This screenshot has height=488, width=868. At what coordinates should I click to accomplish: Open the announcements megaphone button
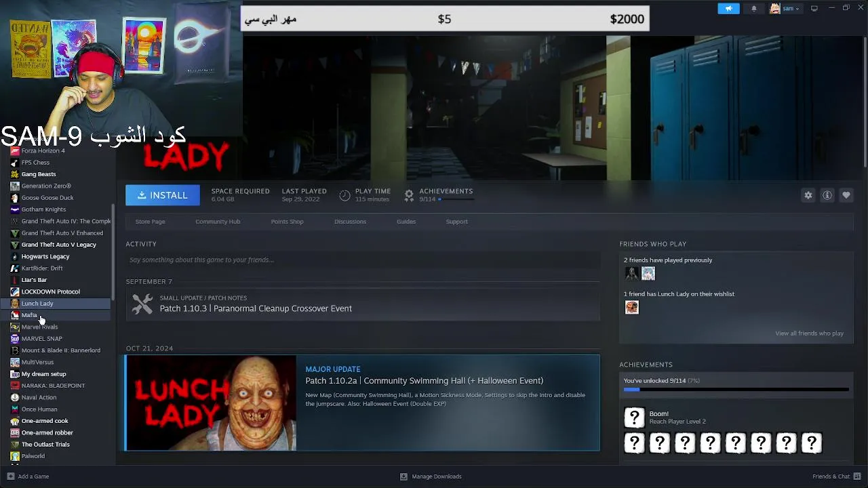pyautogui.click(x=728, y=9)
